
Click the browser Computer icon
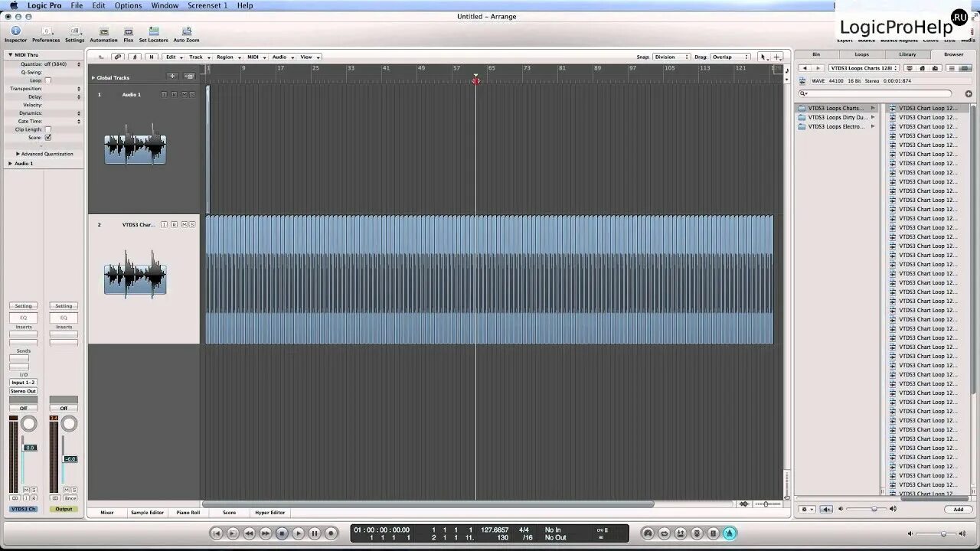(909, 68)
